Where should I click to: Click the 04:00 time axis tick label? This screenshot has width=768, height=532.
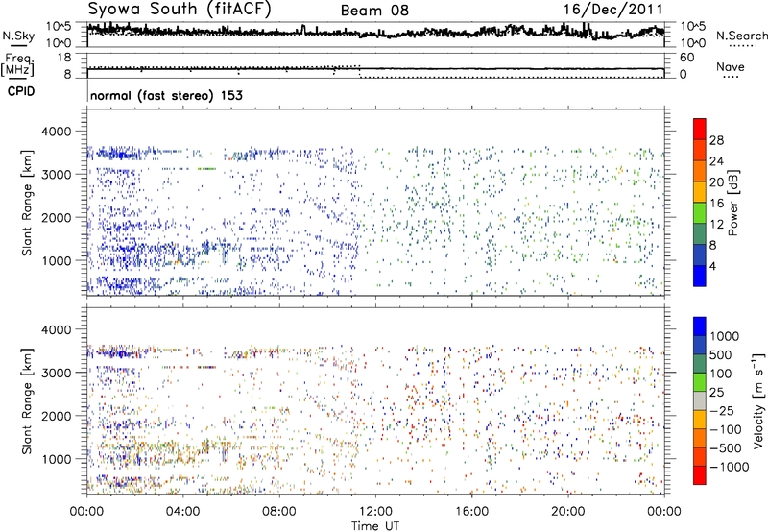[x=182, y=512]
